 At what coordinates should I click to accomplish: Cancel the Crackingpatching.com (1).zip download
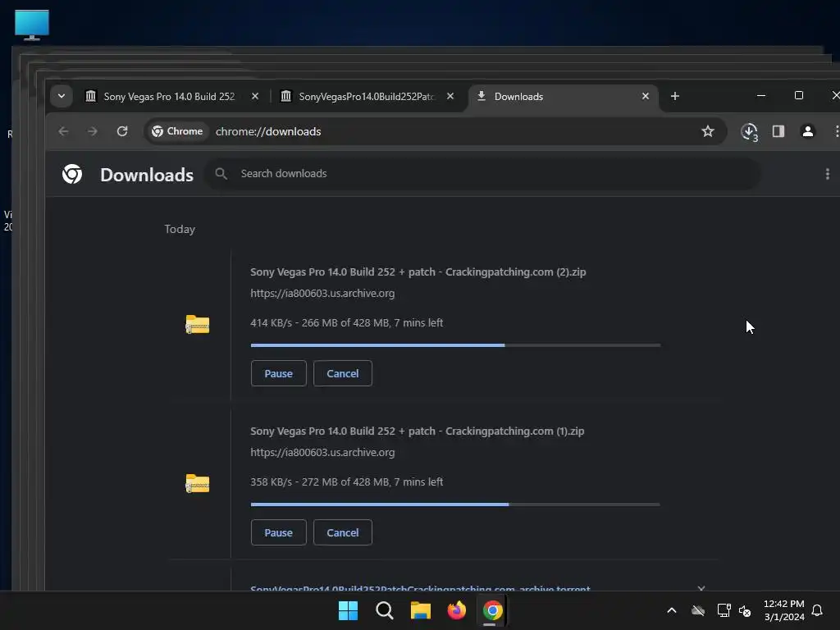pos(343,532)
